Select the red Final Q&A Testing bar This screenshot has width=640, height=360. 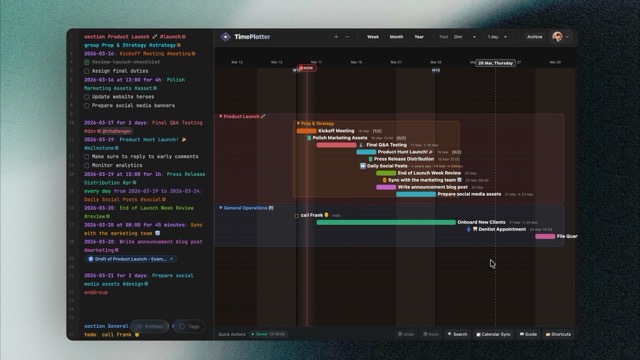click(336, 145)
